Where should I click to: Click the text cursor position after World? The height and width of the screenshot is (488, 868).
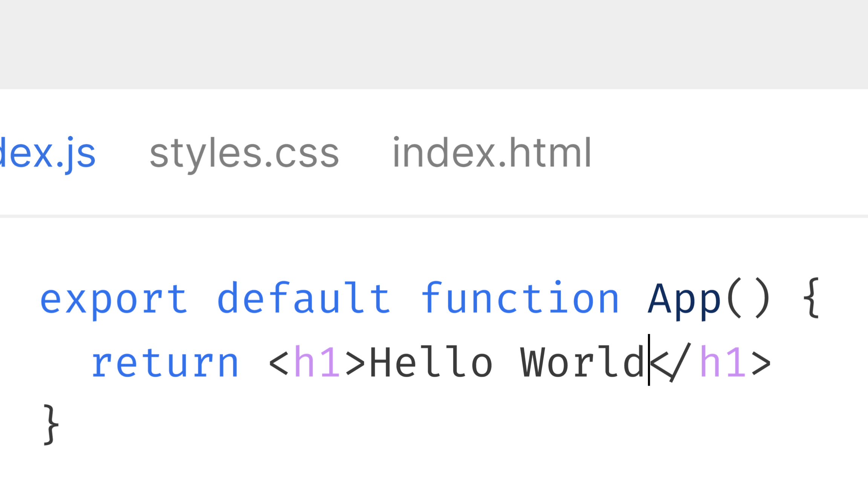tap(649, 362)
